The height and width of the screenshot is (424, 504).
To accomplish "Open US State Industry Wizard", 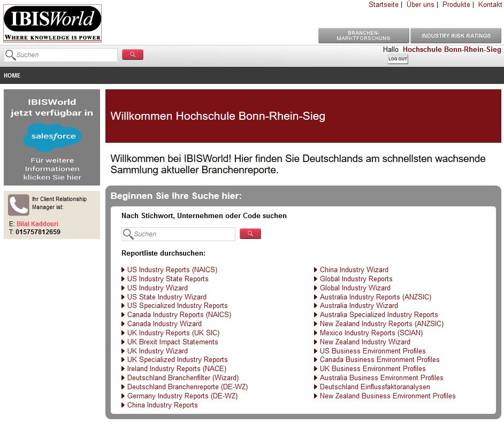I will click(167, 297).
